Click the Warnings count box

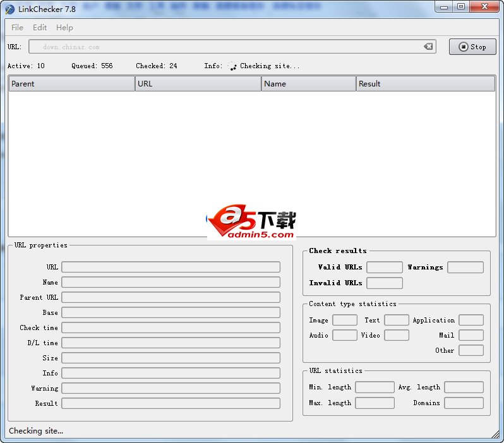(x=465, y=268)
